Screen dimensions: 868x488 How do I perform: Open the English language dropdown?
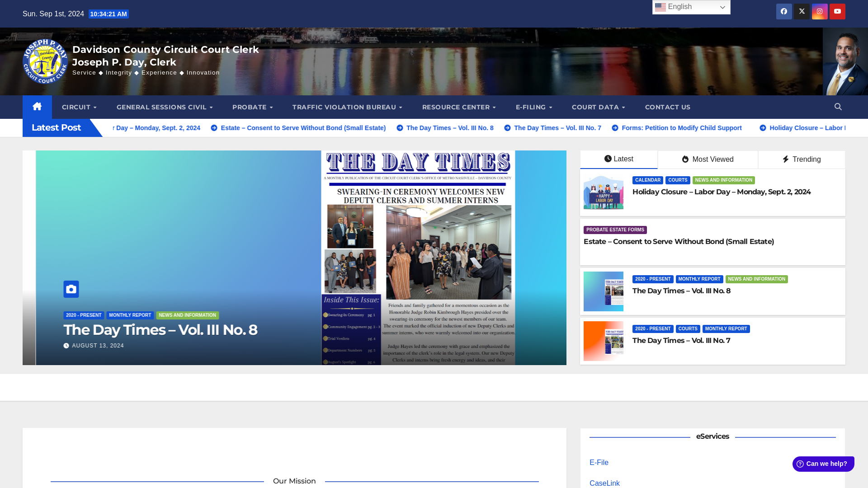click(691, 7)
